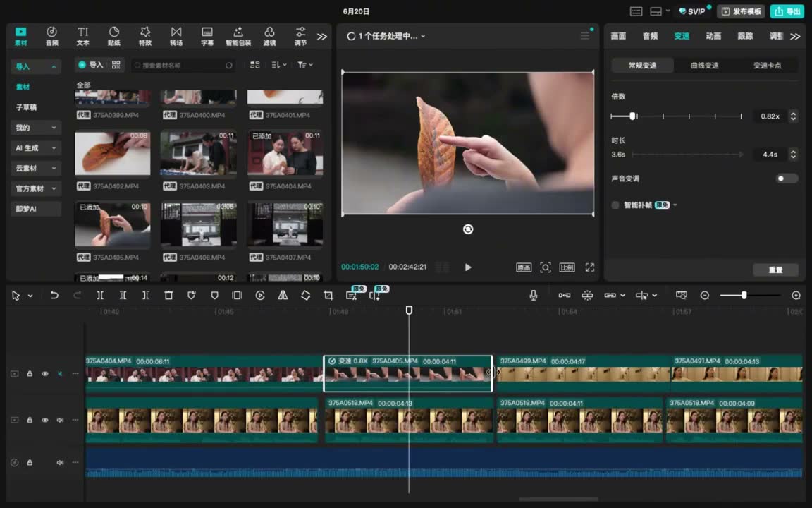This screenshot has height=508, width=812.
Task: Enable the 智能补帧 checkbox
Action: coord(615,205)
